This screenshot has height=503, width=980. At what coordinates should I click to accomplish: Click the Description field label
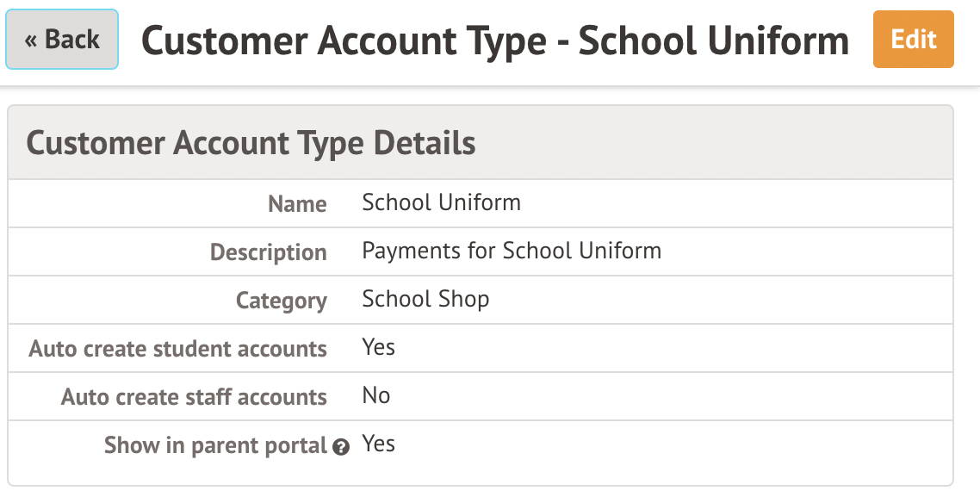pos(269,252)
